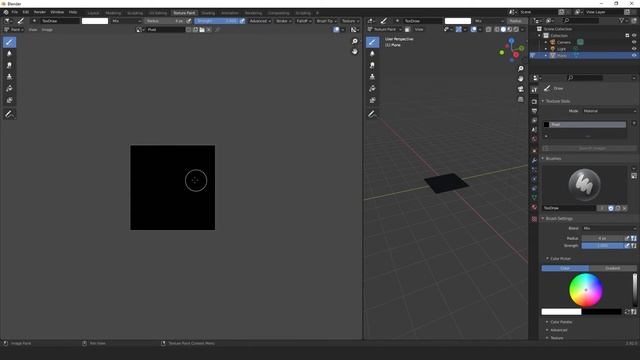Screen dimensions: 640x360
Task: Open the Advanced dropdown in image editor header
Action: (x=260, y=21)
